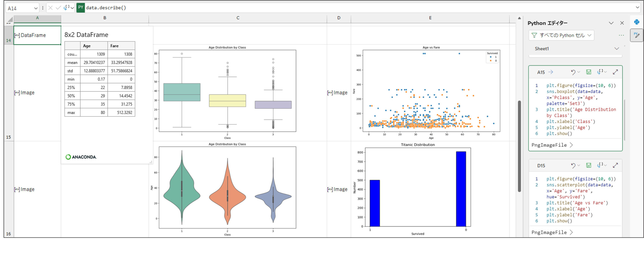Click the Python logo icon in sidebar

click(636, 22)
